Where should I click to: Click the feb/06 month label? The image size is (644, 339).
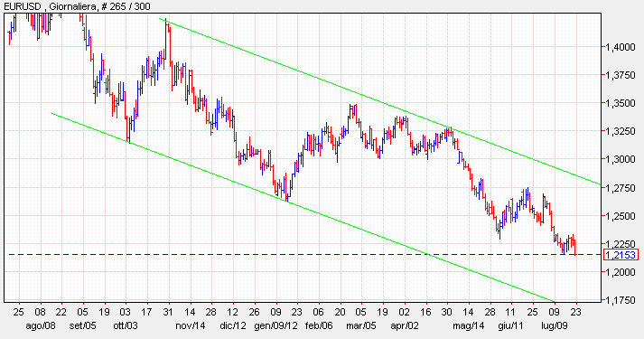point(319,325)
